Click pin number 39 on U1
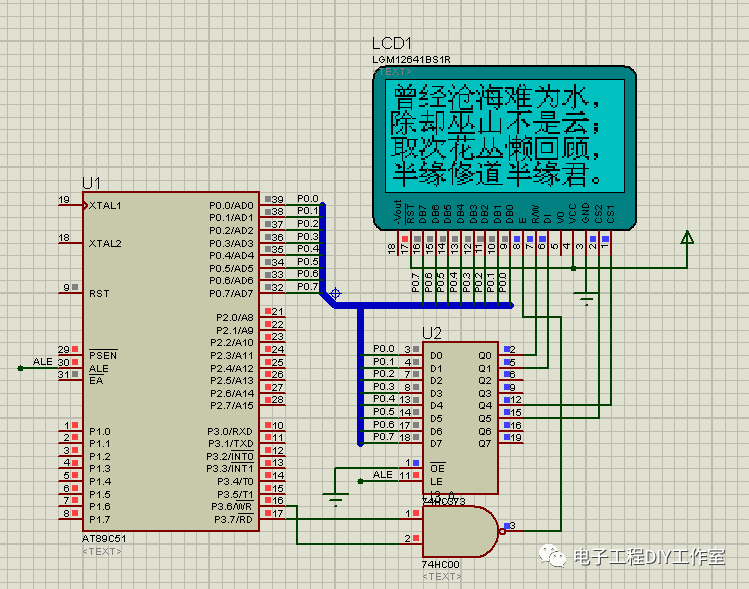The height and width of the screenshot is (589, 749). pyautogui.click(x=278, y=199)
